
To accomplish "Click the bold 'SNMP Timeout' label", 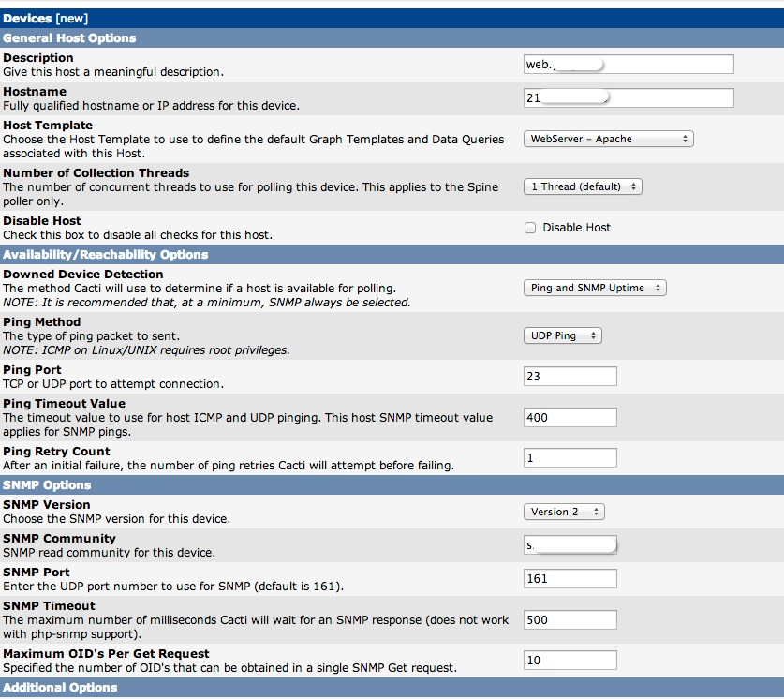I will click(49, 606).
